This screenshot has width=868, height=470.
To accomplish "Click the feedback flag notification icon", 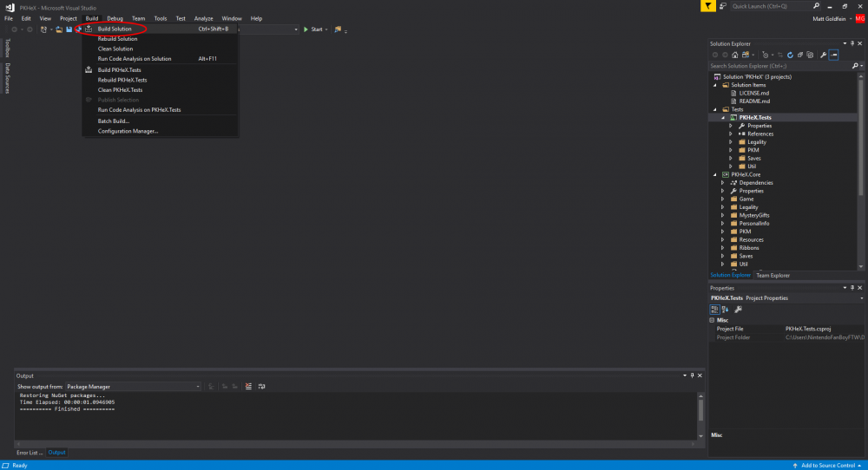I will (709, 6).
